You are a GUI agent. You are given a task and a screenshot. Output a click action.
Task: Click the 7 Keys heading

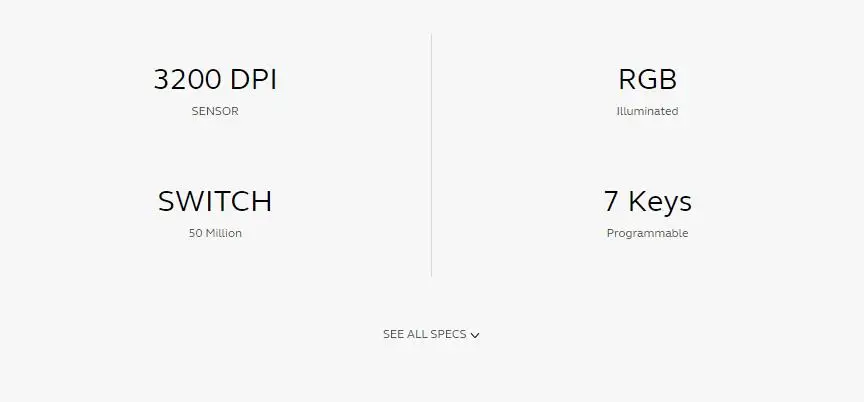[647, 201]
